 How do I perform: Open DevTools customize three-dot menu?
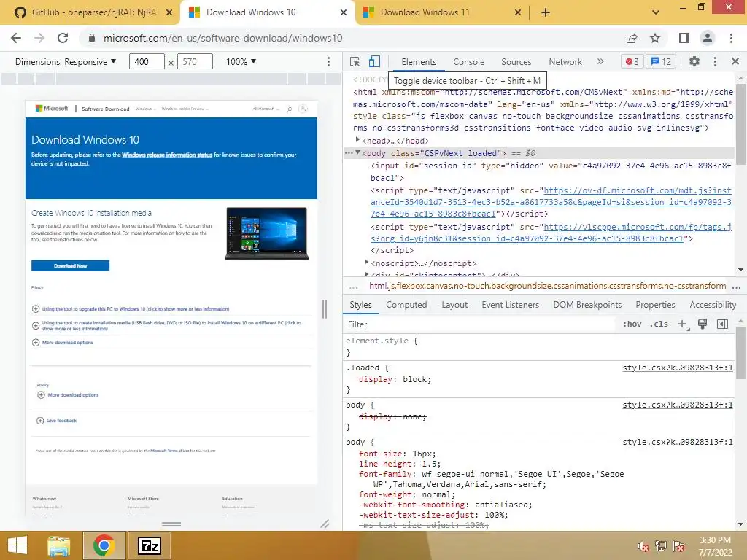(x=715, y=61)
